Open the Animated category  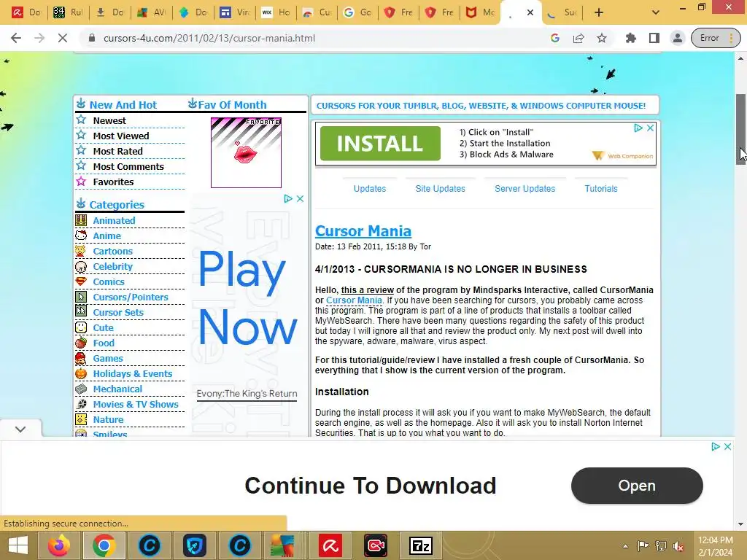click(114, 220)
